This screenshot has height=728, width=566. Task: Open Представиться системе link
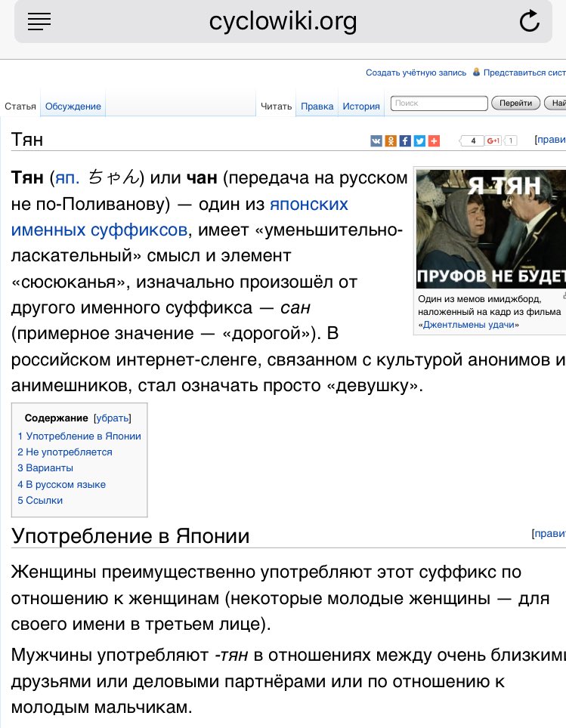click(524, 72)
